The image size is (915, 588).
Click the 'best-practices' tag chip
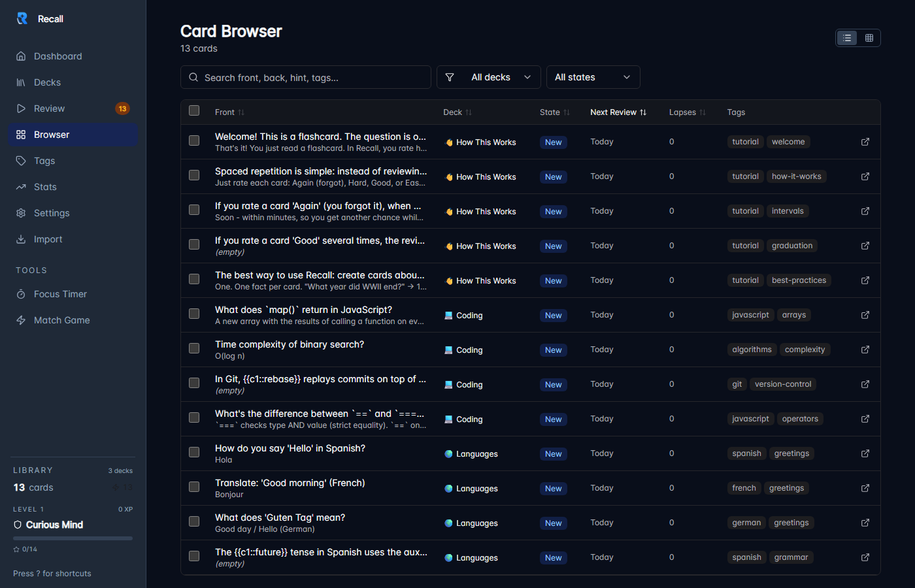[x=799, y=280]
